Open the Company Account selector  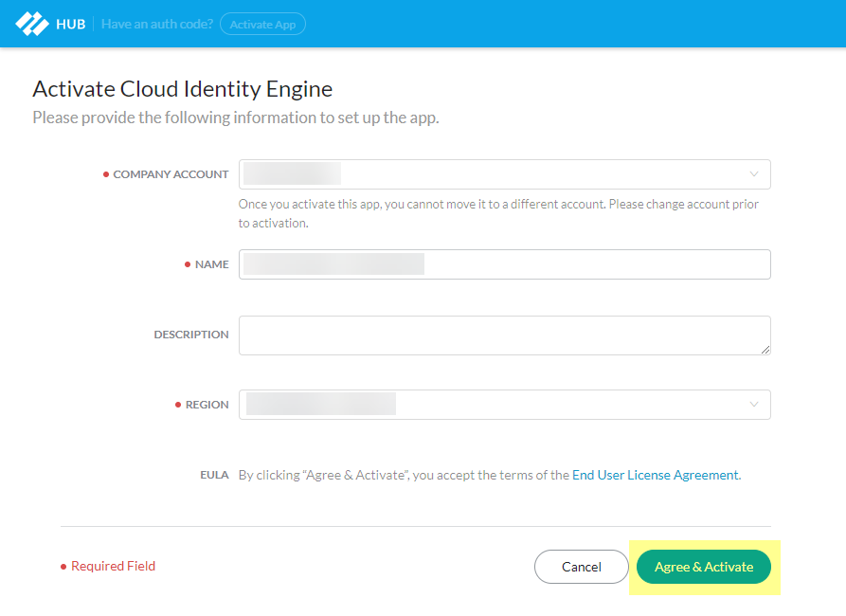(502, 173)
